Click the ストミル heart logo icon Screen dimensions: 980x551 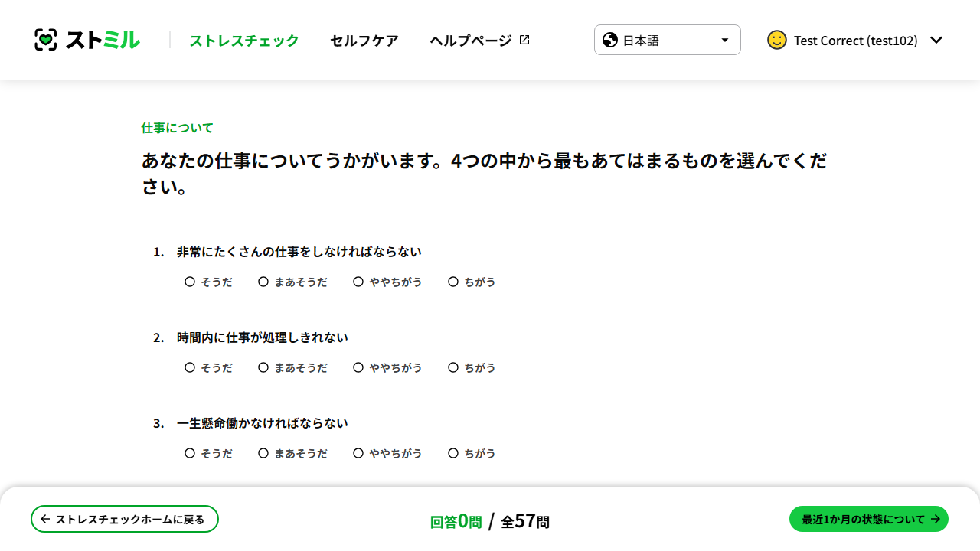46,39
